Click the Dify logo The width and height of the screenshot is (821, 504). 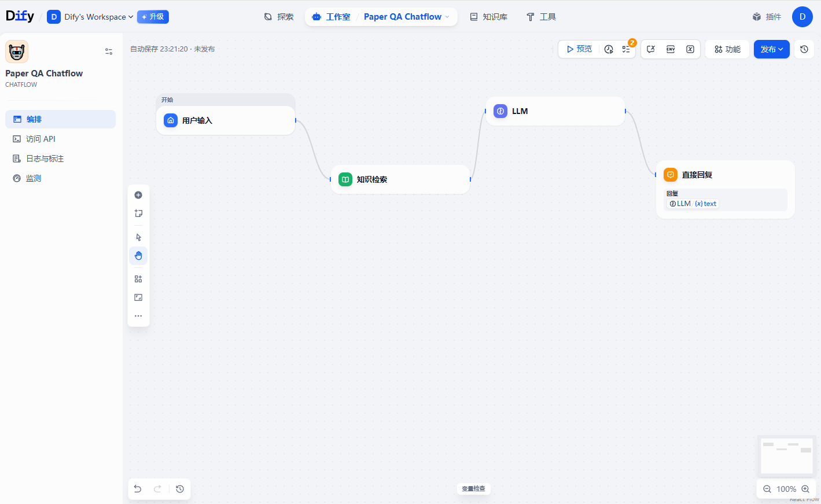(20, 16)
